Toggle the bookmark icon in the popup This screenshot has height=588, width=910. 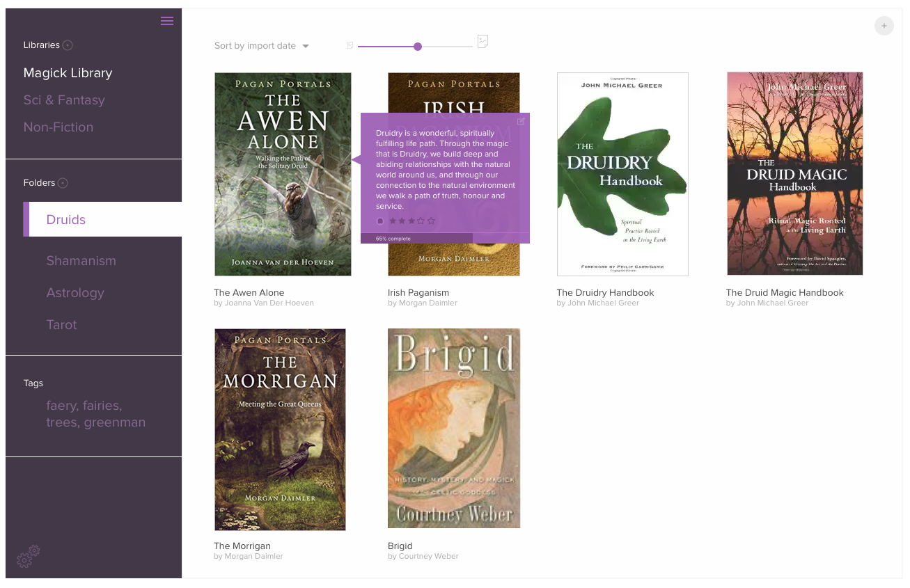(x=380, y=221)
